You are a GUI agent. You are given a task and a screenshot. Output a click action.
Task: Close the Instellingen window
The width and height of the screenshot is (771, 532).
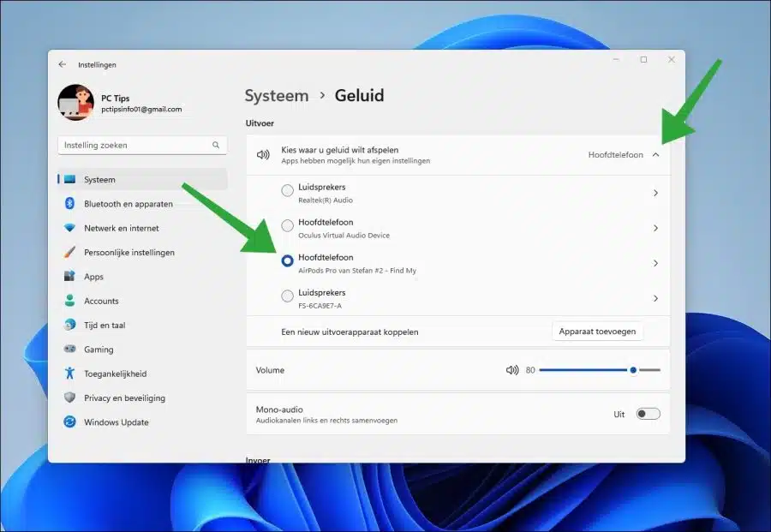point(671,59)
